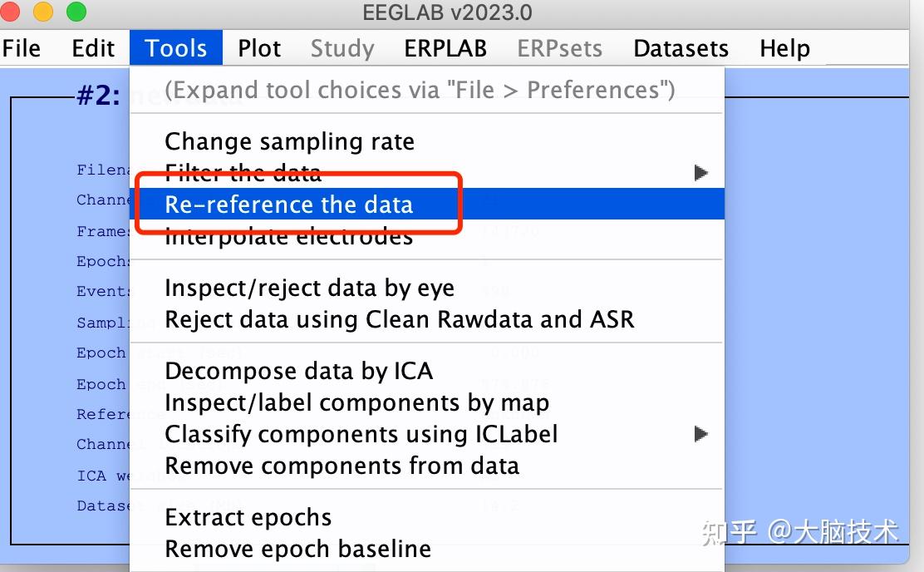Select Remove components from data

[x=342, y=466]
